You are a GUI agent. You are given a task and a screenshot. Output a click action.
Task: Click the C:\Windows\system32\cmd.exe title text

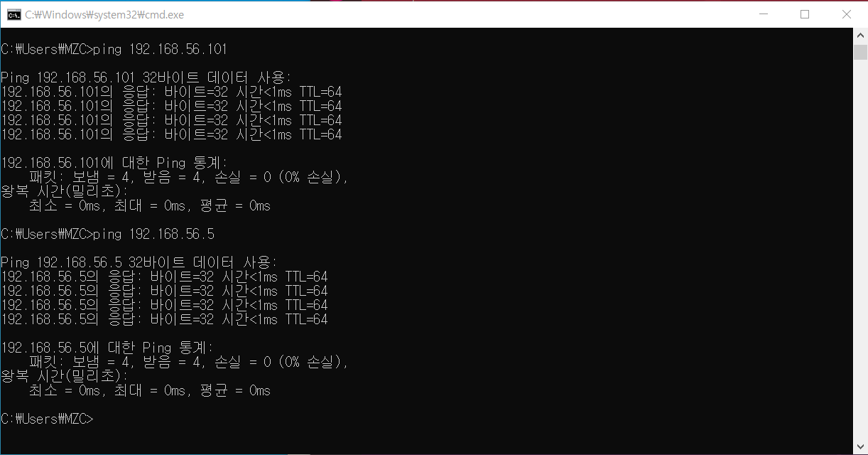tap(104, 14)
